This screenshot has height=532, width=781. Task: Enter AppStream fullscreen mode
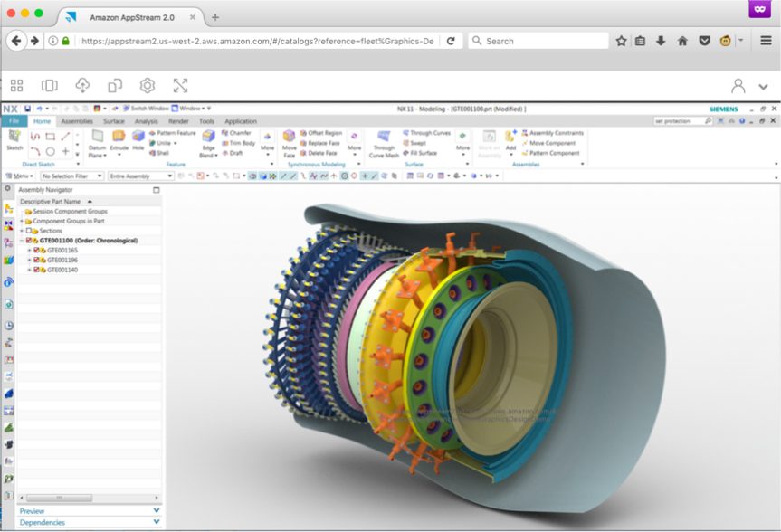pyautogui.click(x=180, y=86)
